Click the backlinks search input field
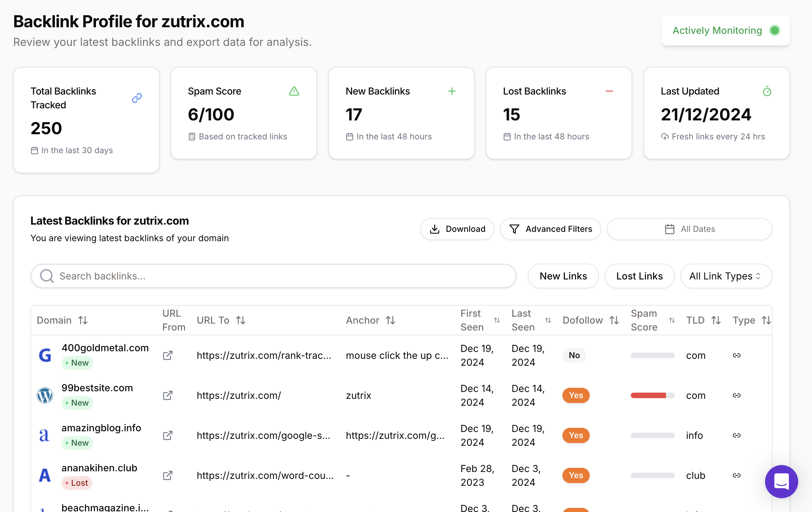Screen dimensions: 812x512 click(273, 275)
